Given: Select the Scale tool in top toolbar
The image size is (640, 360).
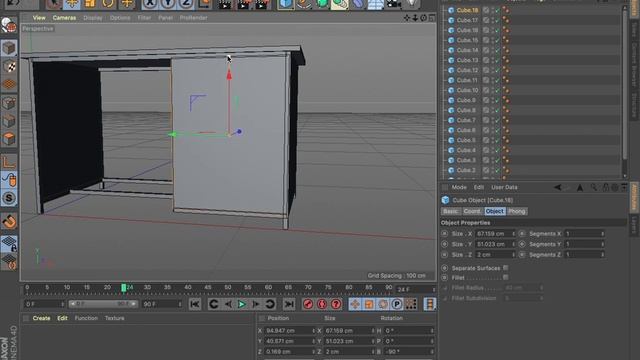Looking at the screenshot, I should 90,4.
